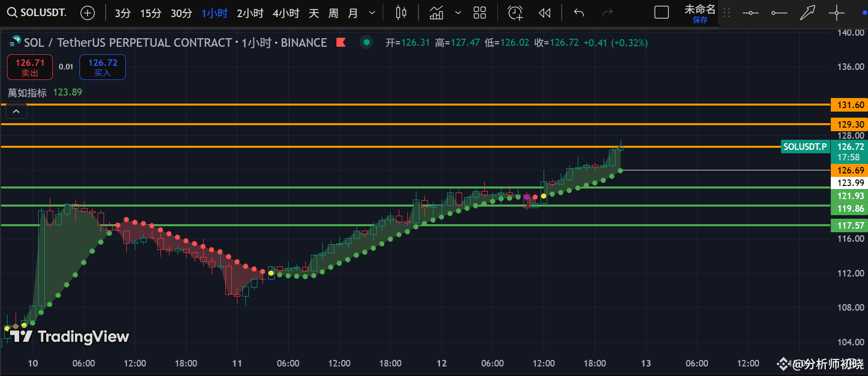Screen dimensions: 868x376
Task: Click the SOL coin logo
Action: 15,42
